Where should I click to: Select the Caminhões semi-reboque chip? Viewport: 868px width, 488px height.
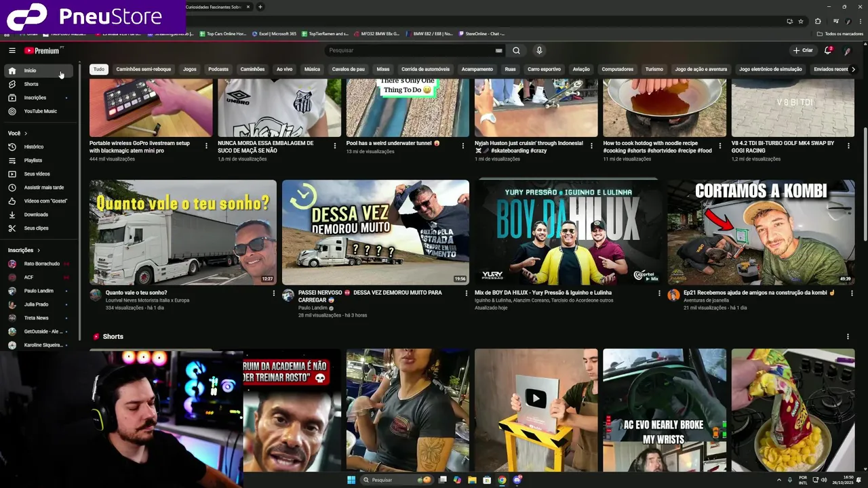click(144, 69)
